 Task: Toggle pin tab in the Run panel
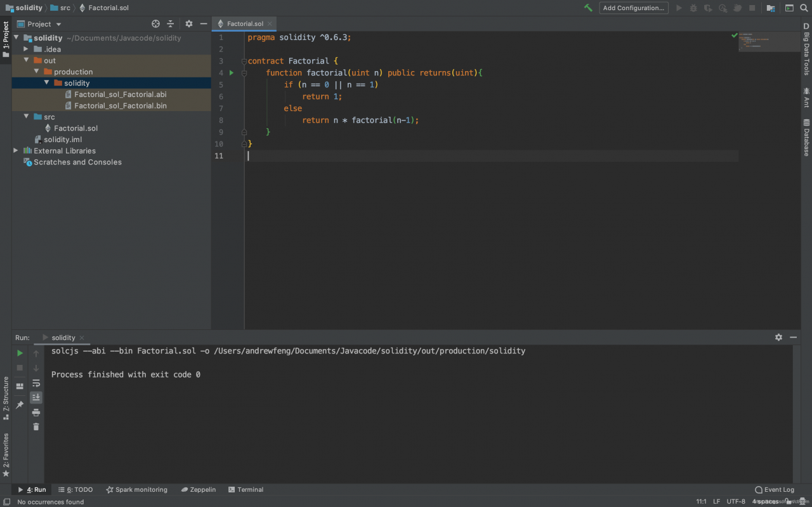tap(20, 405)
